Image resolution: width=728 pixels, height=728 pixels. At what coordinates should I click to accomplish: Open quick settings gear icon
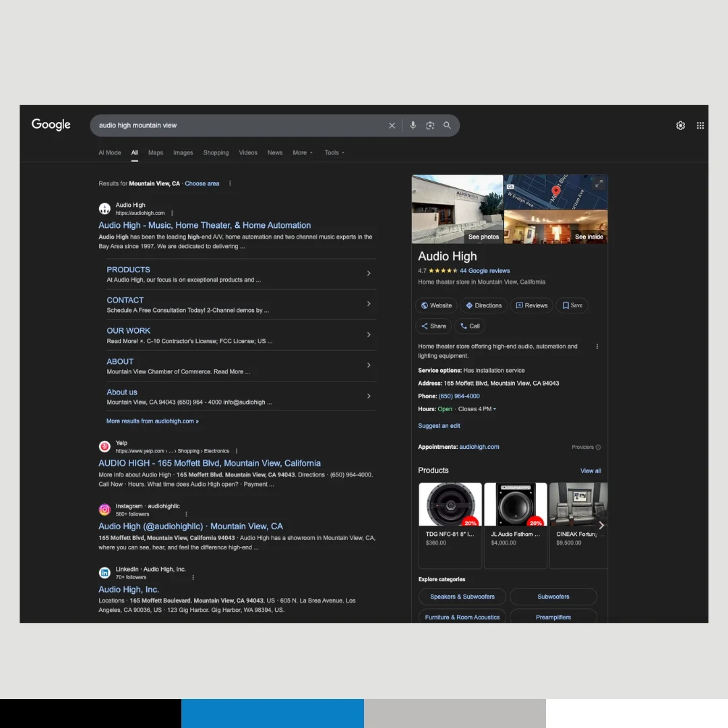(680, 125)
